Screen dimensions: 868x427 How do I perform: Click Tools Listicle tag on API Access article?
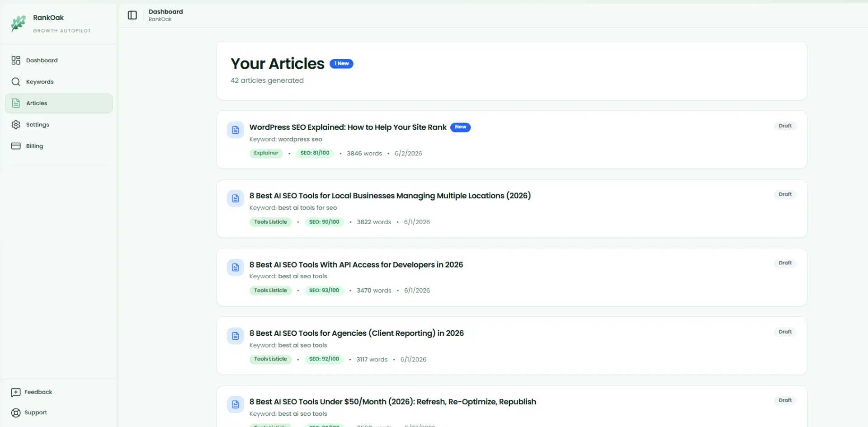point(270,291)
